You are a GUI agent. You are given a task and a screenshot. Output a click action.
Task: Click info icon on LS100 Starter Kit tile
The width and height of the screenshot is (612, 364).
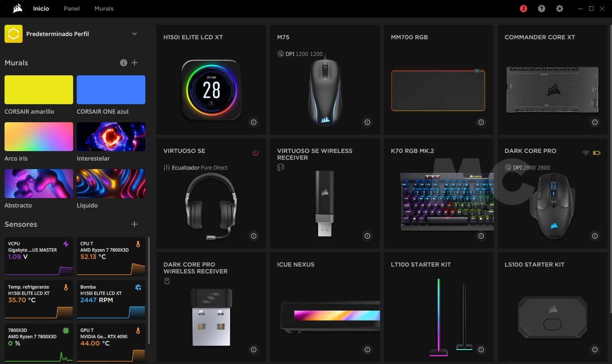pyautogui.click(x=594, y=350)
